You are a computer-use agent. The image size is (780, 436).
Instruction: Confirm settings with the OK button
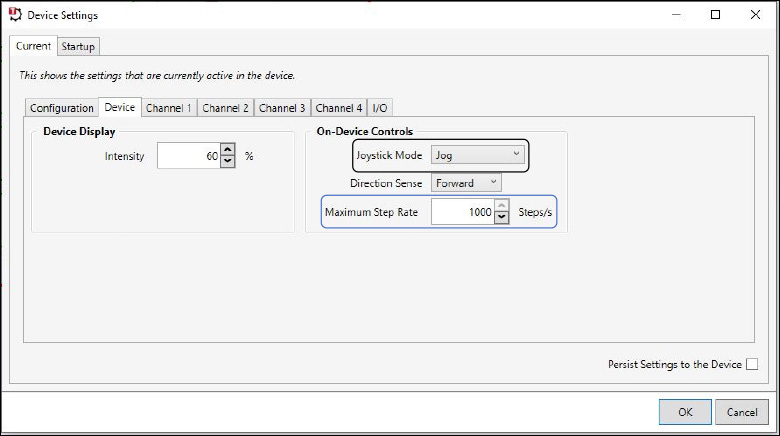click(685, 412)
